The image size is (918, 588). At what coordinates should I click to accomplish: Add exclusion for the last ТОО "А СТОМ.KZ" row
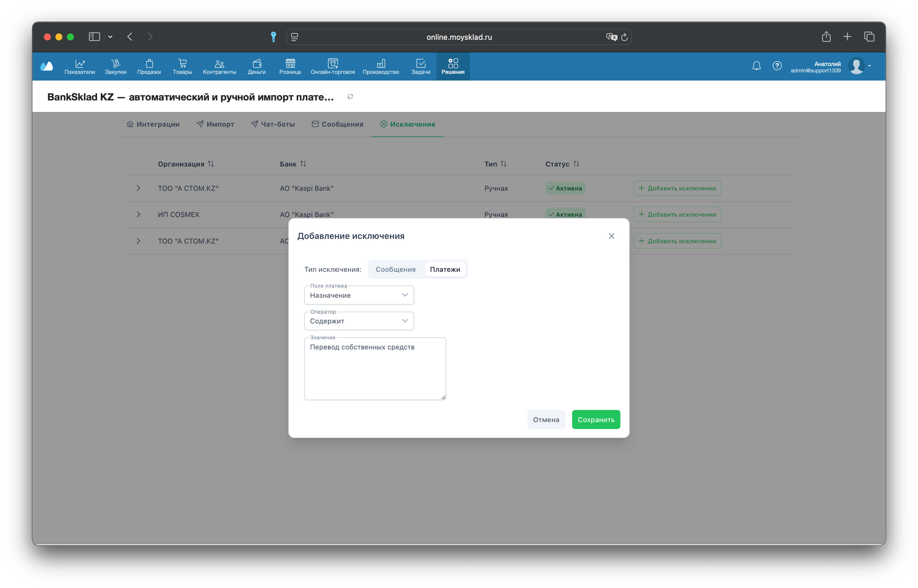677,241
